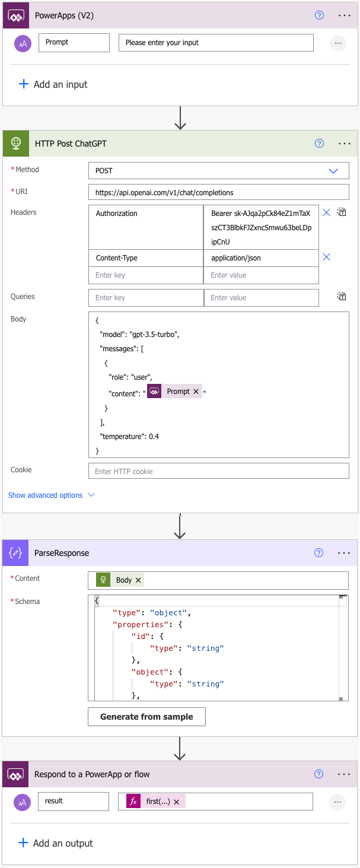This screenshot has height=868, width=360.
Task: Switch Headers to text mode
Action: (x=342, y=212)
